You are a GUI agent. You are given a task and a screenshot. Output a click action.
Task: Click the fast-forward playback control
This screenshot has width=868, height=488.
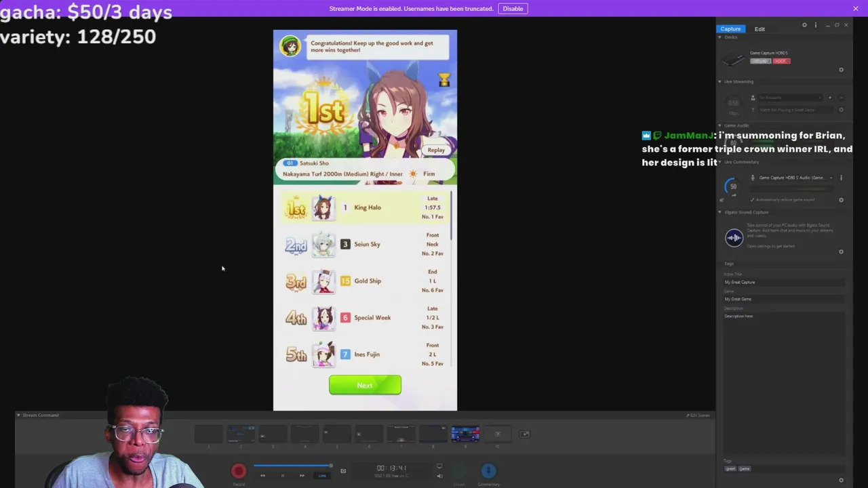[x=302, y=476]
